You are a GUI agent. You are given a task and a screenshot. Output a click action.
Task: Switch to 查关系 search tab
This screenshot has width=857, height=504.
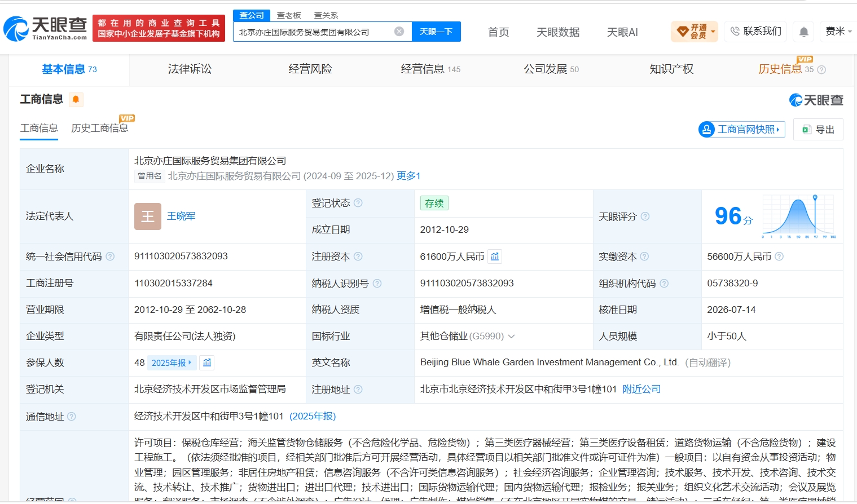[x=326, y=15]
